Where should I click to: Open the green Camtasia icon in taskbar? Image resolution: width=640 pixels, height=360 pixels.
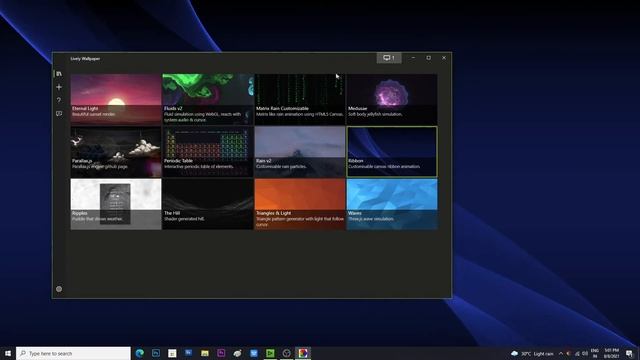(x=270, y=353)
